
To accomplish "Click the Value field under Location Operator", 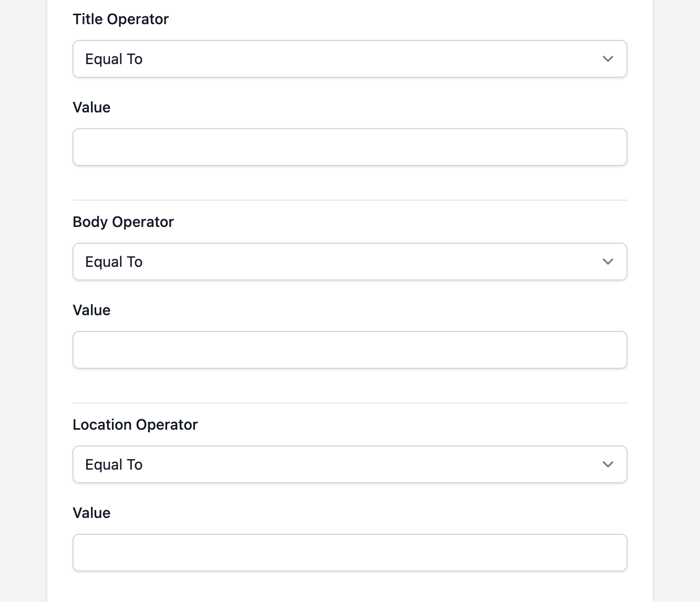I will [349, 553].
